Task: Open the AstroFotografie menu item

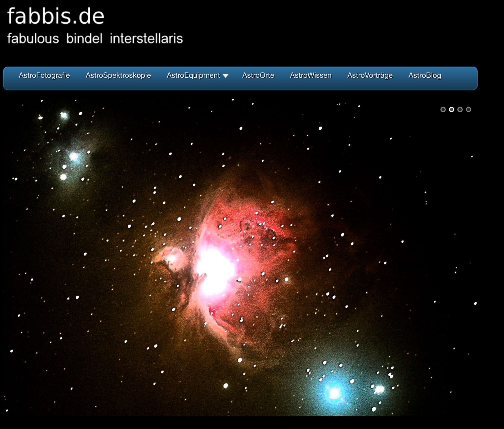Action: click(x=44, y=76)
